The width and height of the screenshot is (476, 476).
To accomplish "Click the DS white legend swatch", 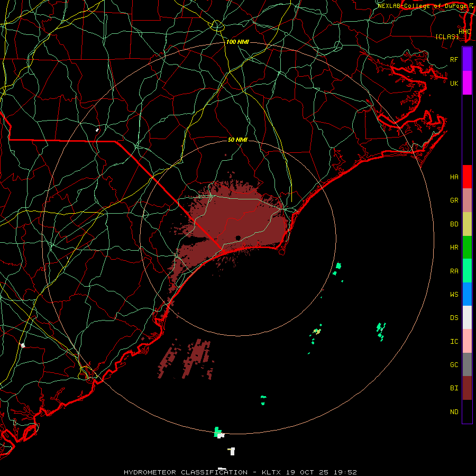I will click(x=467, y=317).
